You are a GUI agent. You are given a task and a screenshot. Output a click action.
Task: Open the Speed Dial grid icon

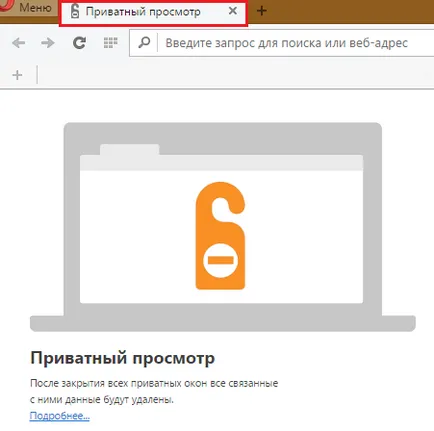(x=110, y=43)
